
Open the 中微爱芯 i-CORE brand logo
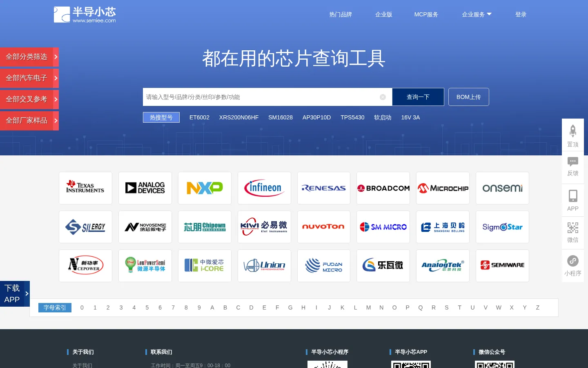(205, 266)
